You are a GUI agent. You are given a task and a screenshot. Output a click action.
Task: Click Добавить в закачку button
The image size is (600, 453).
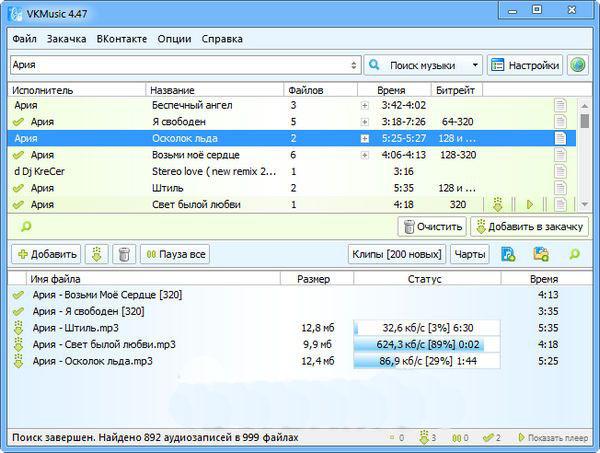click(530, 226)
